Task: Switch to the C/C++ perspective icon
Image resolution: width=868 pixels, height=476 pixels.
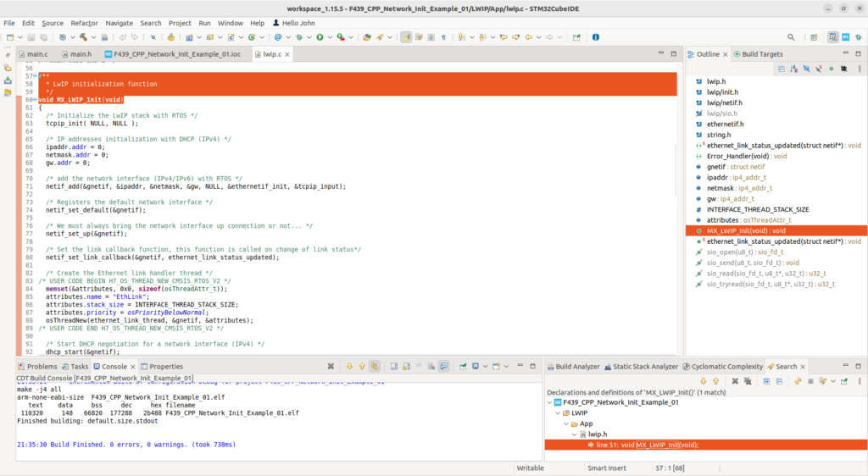Action: click(x=832, y=37)
